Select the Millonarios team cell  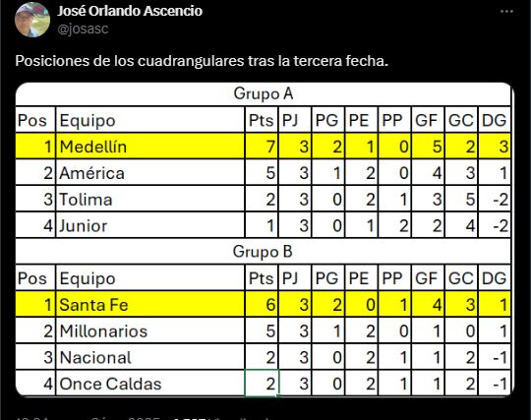pyautogui.click(x=150, y=330)
